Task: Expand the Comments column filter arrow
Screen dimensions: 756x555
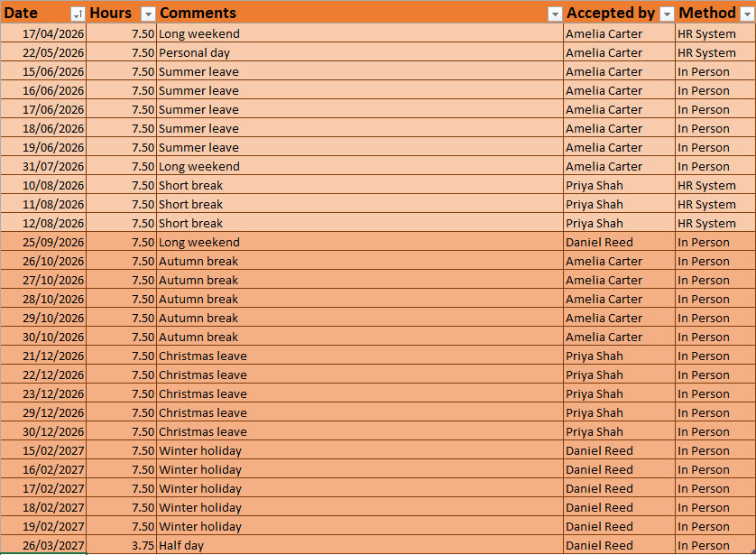Action: point(555,14)
